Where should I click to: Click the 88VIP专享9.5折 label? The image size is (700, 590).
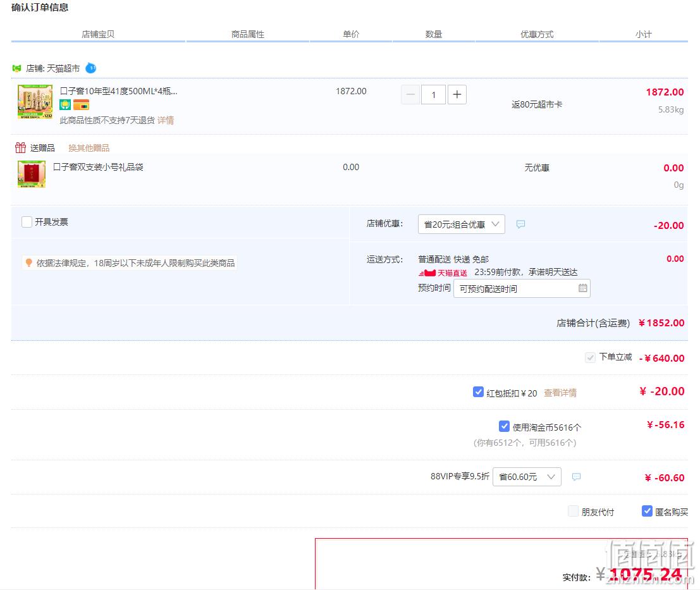pyautogui.click(x=460, y=476)
